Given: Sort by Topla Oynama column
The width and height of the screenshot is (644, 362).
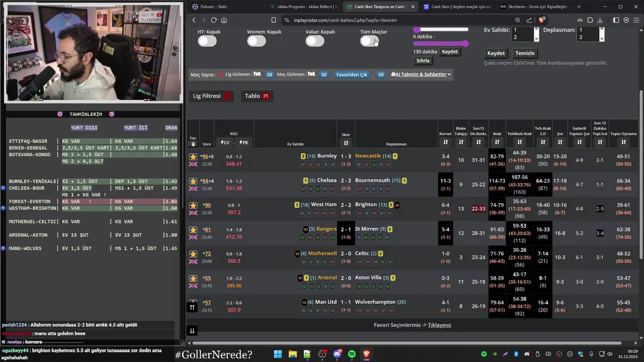Looking at the screenshot, I should pyautogui.click(x=623, y=143).
